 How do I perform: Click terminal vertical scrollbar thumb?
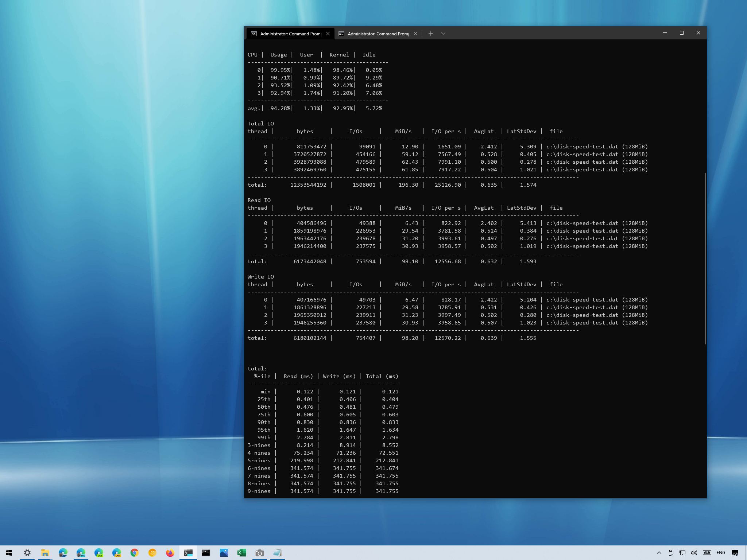(705, 258)
